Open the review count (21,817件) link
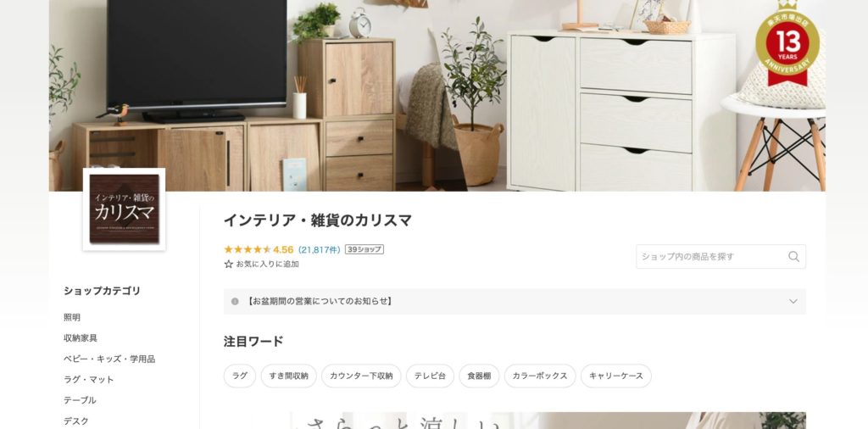 319,249
